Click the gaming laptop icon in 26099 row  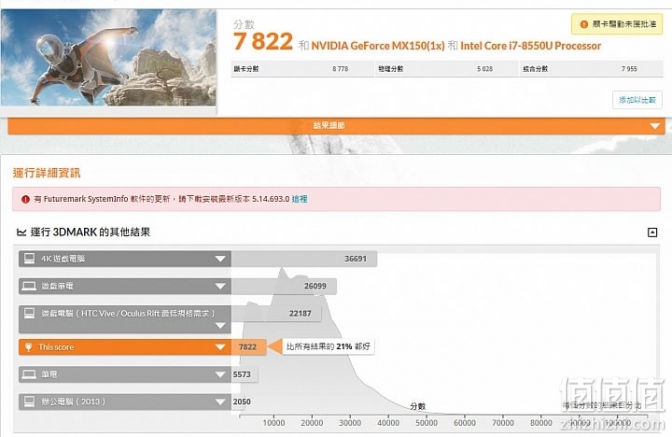click(29, 286)
